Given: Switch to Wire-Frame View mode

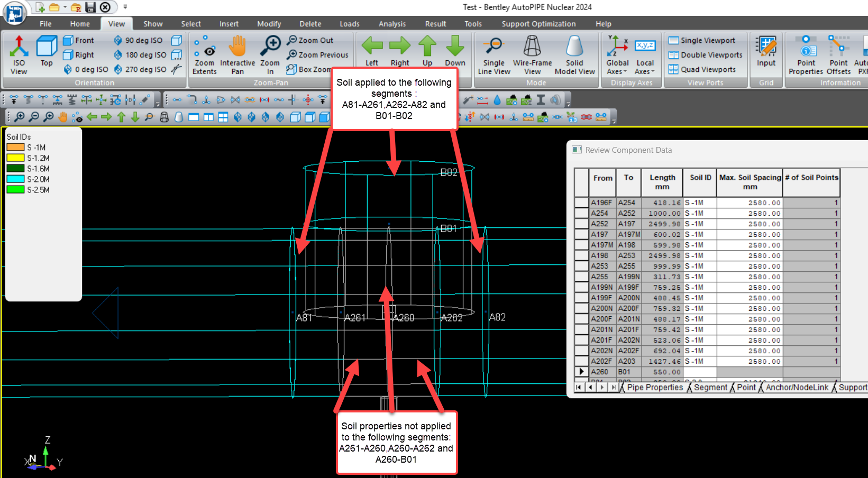Looking at the screenshot, I should coord(532,54).
